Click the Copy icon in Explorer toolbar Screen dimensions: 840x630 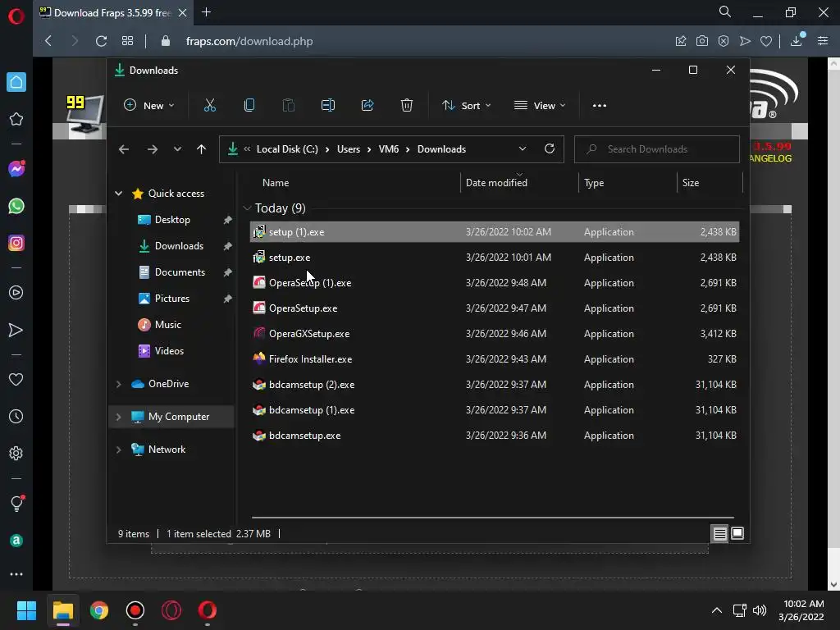[x=249, y=106]
